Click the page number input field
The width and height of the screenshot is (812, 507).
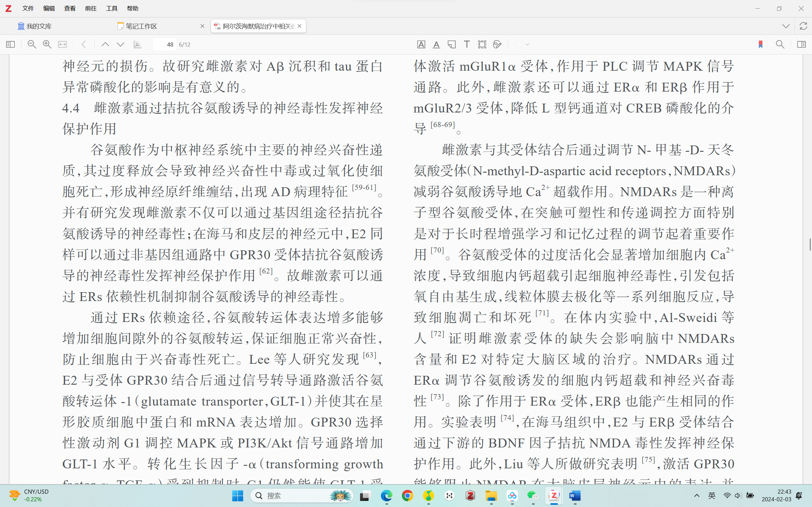164,44
